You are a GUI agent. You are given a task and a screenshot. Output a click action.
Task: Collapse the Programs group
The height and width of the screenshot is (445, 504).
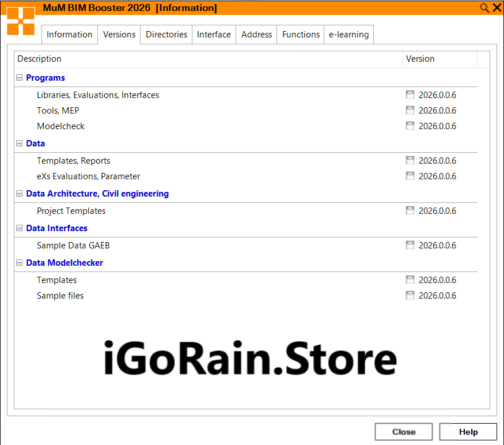(x=20, y=78)
